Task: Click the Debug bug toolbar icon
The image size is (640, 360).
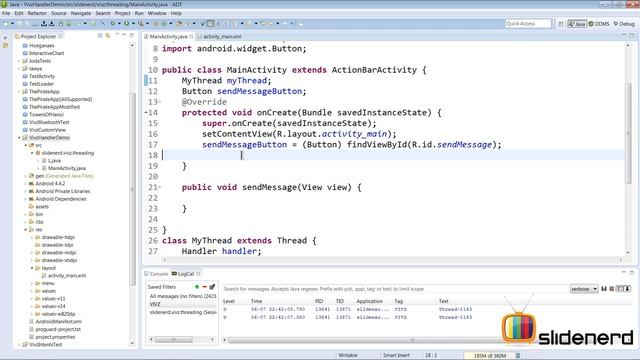Action: pyautogui.click(x=113, y=24)
